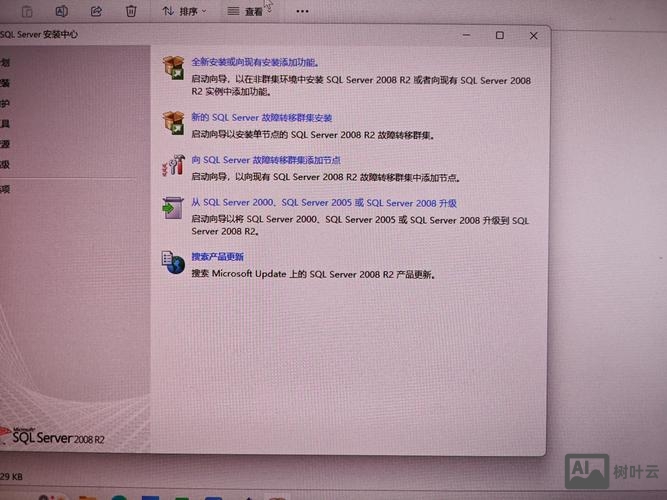Image resolution: width=667 pixels, height=500 pixels.
Task: Open 向 SQL Server 故障转移群集添加节点 link
Action: (x=266, y=160)
